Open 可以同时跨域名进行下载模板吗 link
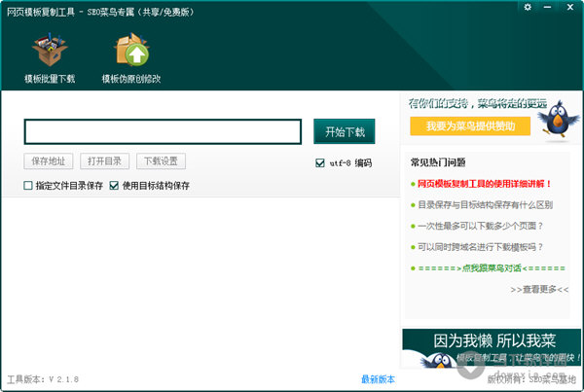The width and height of the screenshot is (584, 392). pos(480,247)
